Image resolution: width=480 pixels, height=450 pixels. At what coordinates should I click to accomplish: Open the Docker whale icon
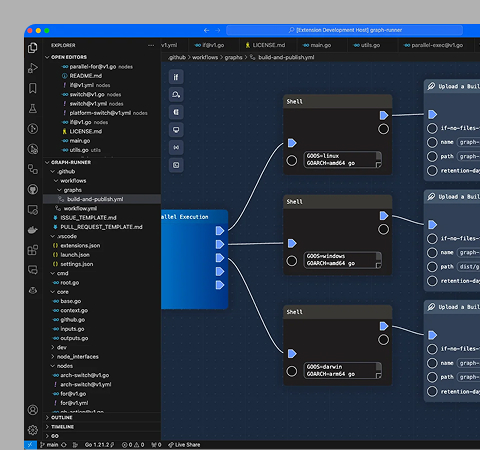(x=33, y=230)
